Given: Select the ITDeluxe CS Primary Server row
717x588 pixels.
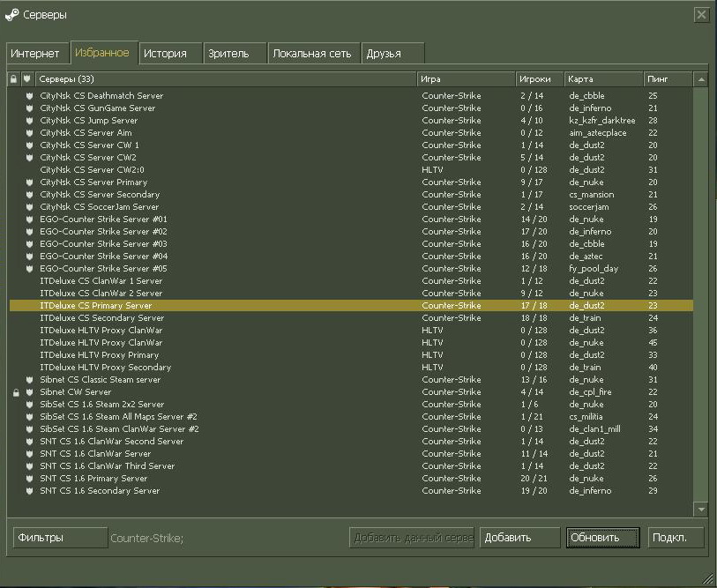Looking at the screenshot, I should [351, 305].
